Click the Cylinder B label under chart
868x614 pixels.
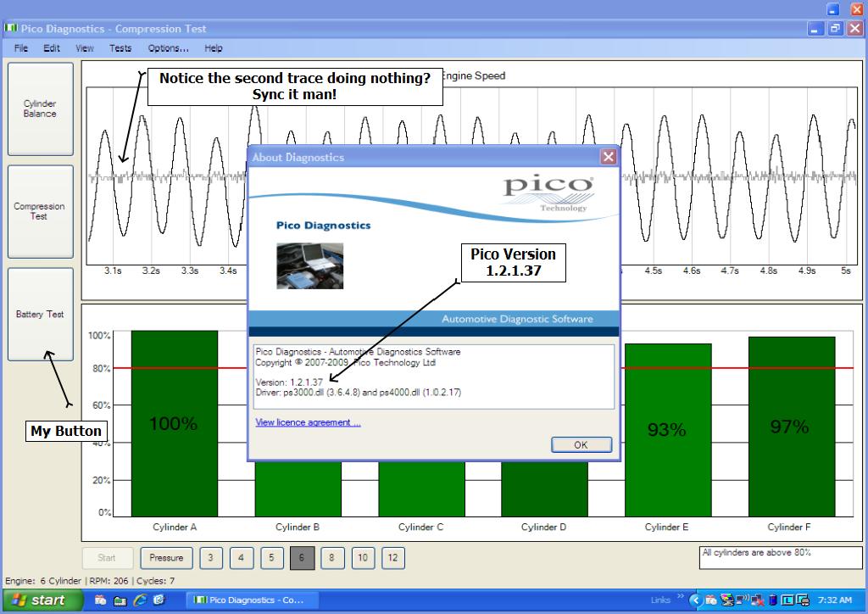click(298, 527)
